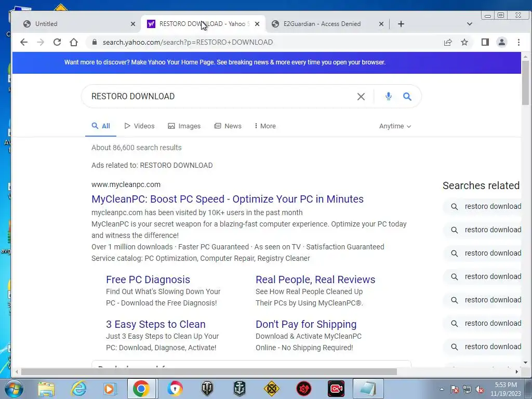Screen dimensions: 532x399
Task: Open 3 Easy Steps to Clean link
Action: coord(156,324)
